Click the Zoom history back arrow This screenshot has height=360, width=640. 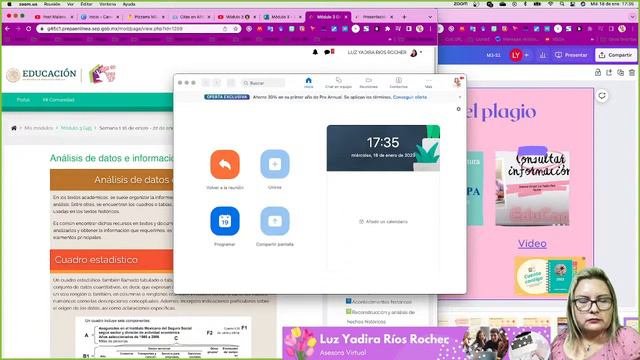tap(206, 83)
